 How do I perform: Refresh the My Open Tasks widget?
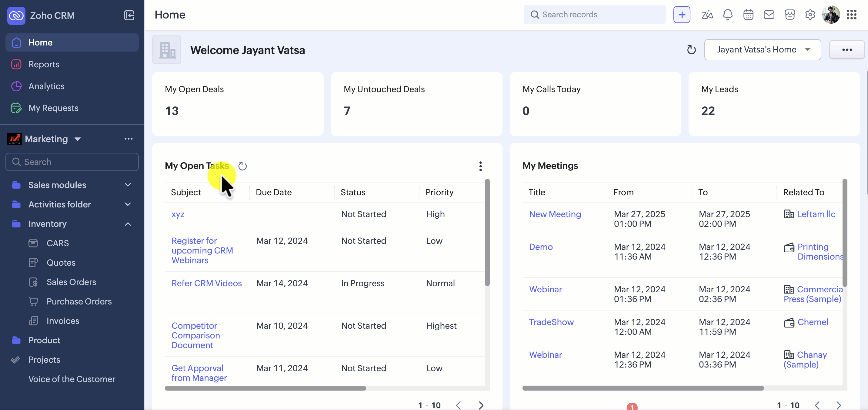(242, 166)
